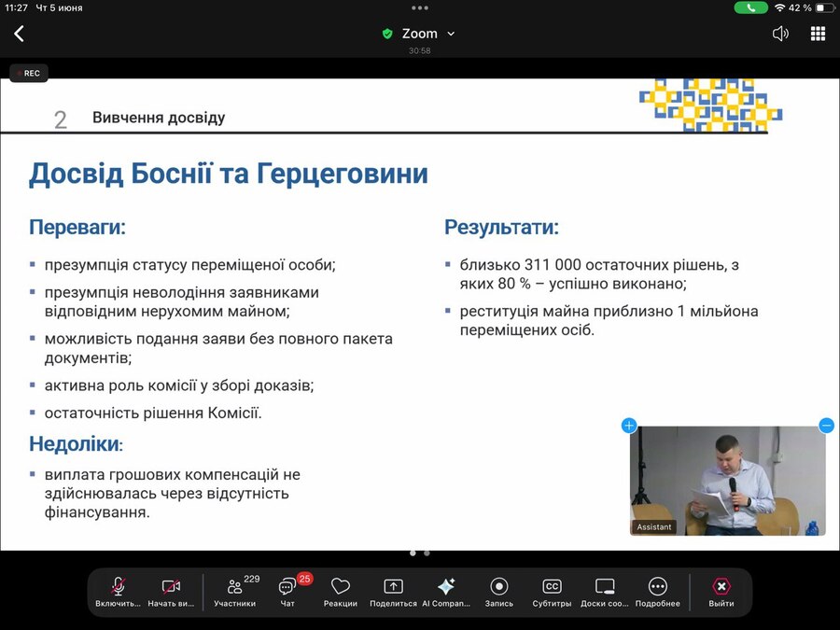Image resolution: width=840 pixels, height=630 pixels.
Task: Tap the 'Переваги:' heading
Action: (x=77, y=227)
